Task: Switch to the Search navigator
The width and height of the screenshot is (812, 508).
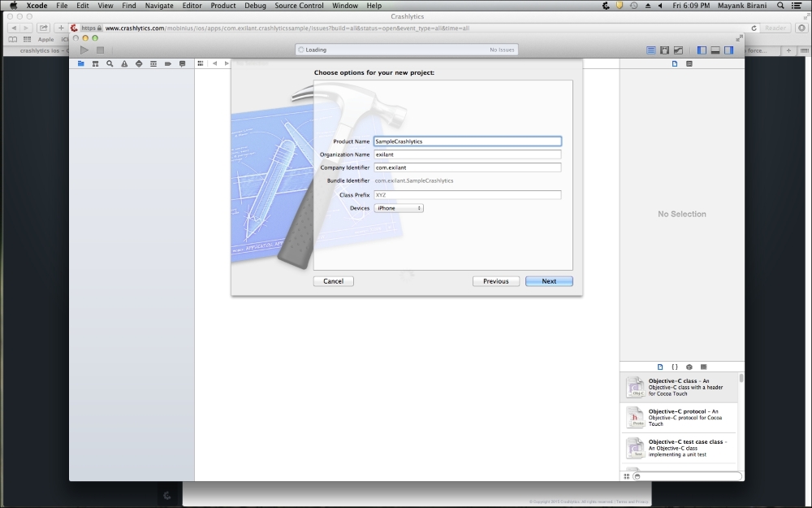Action: (x=110, y=63)
